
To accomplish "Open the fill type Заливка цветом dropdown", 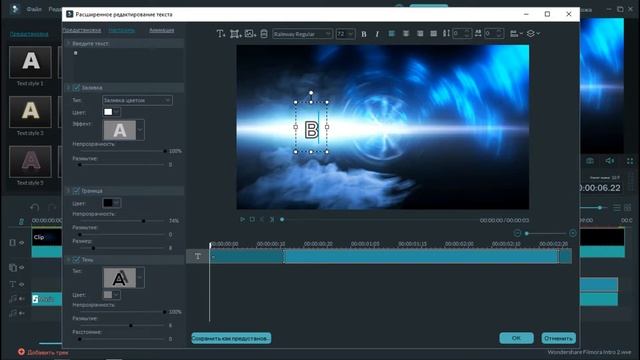I will pyautogui.click(x=137, y=100).
